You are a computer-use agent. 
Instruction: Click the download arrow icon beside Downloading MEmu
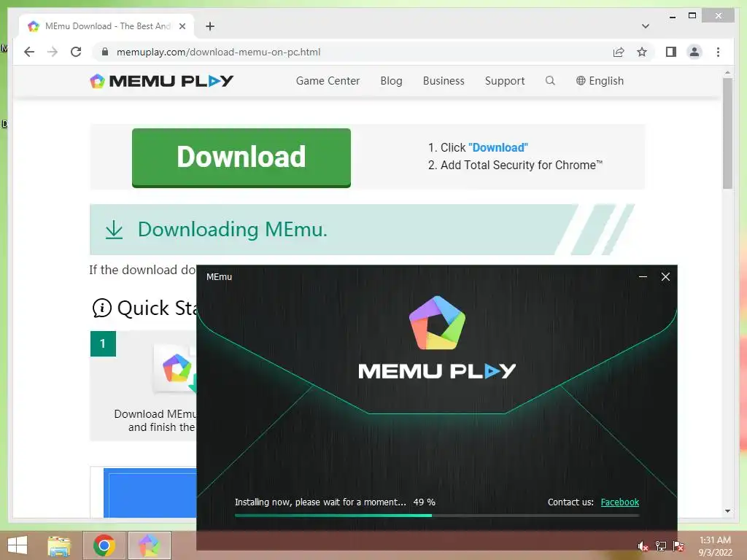pos(114,230)
